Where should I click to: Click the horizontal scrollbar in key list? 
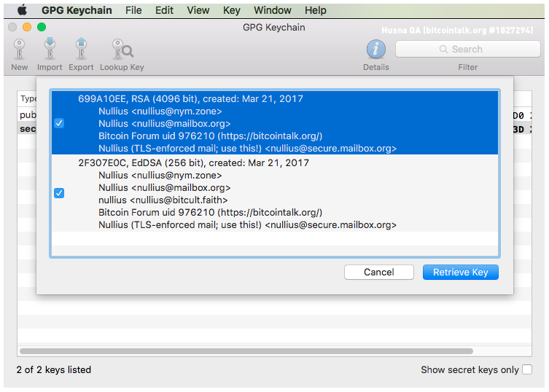click(246, 351)
